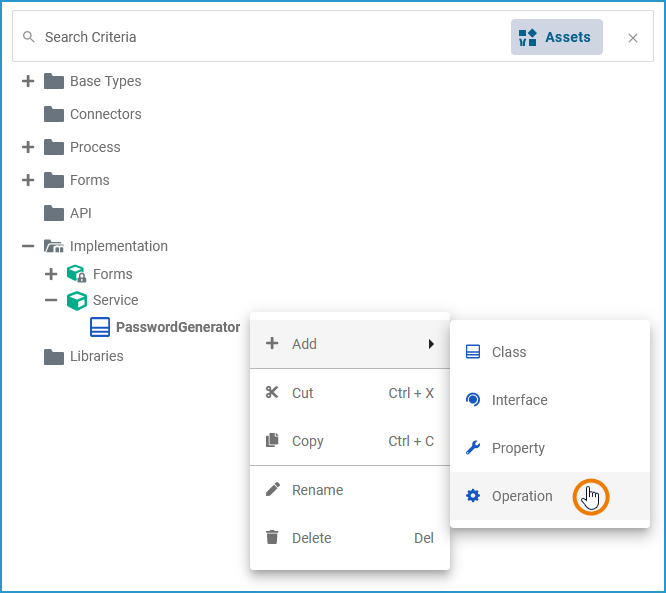The image size is (666, 593).
Task: Choose Rename from the context menu
Action: pyautogui.click(x=350, y=490)
